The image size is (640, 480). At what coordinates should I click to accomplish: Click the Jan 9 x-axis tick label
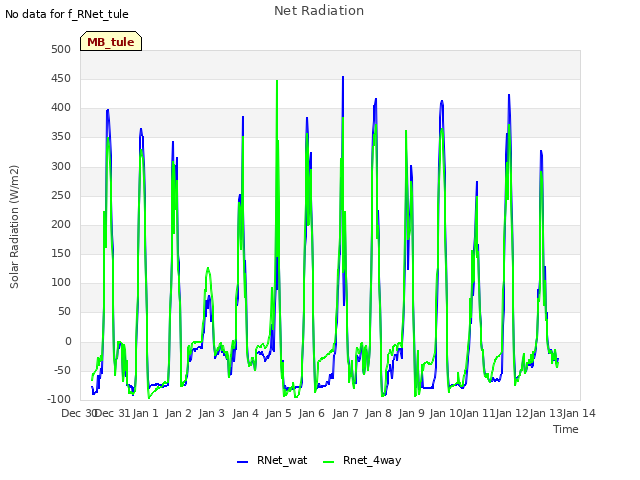tap(411, 413)
